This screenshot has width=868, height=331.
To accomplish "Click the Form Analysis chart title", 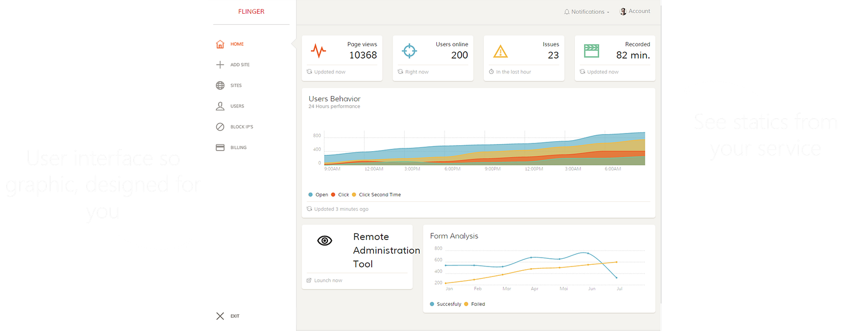I will (454, 236).
